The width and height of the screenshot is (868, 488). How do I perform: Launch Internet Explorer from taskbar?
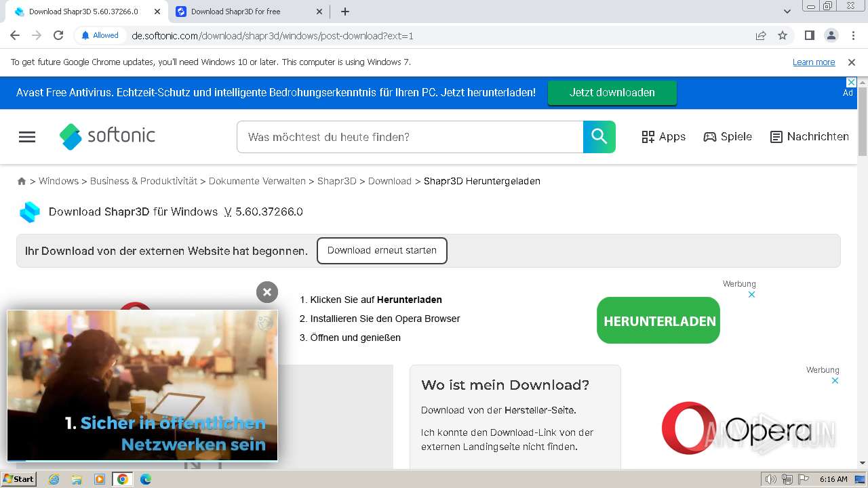click(x=54, y=479)
